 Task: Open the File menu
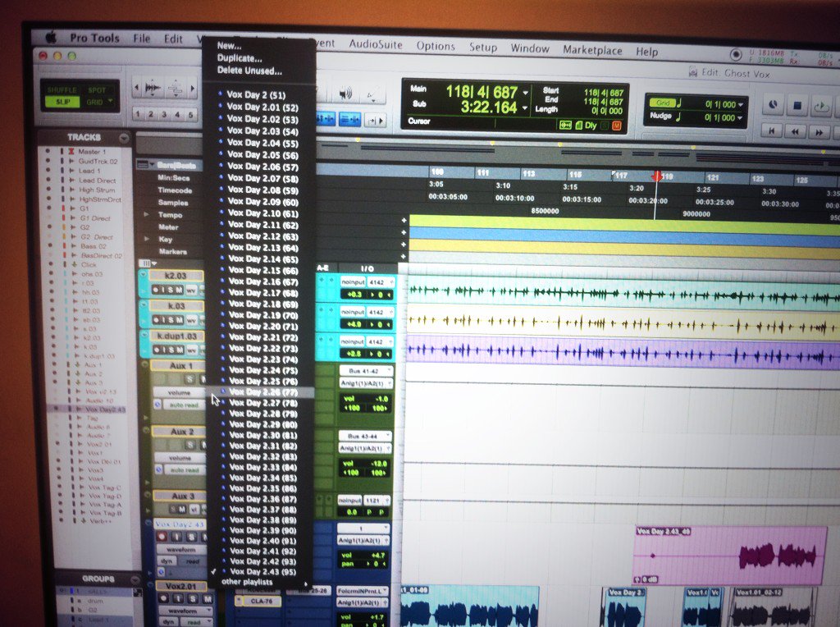tap(141, 39)
